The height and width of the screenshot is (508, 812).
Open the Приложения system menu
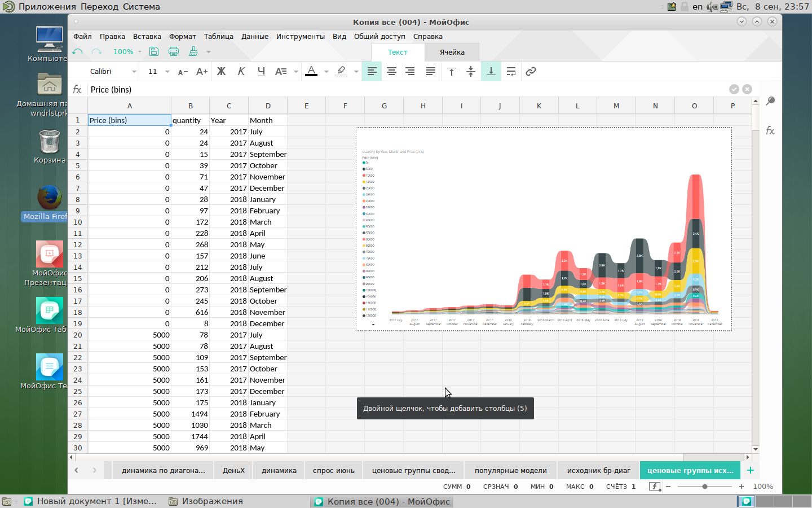[x=47, y=7]
